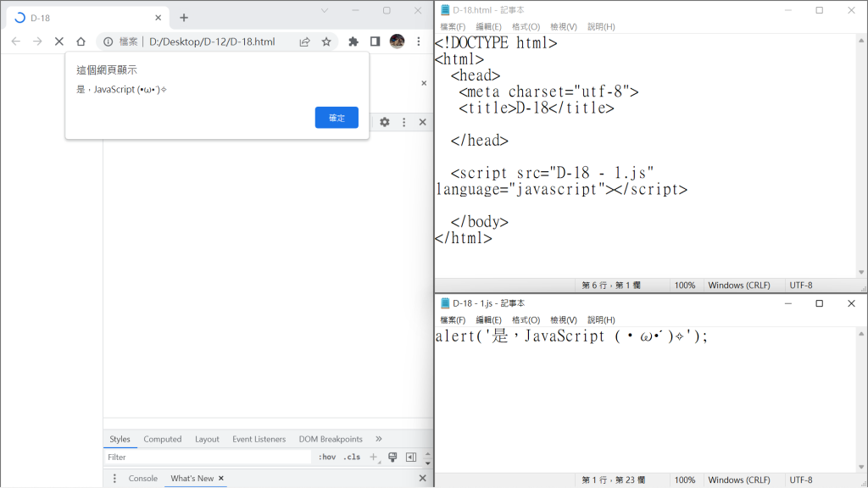Click the Windows (CRLF) status in D-18.html Notepad
868x488 pixels.
coord(739,285)
